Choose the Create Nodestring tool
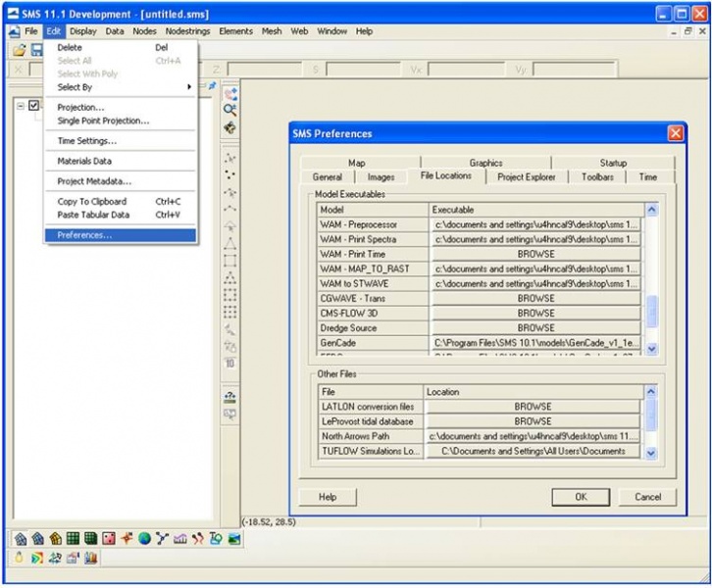The height and width of the screenshot is (588, 712). tap(230, 209)
